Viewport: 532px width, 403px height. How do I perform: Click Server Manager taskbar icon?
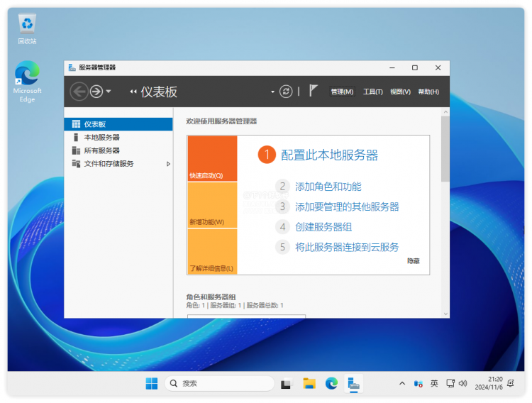pos(353,384)
